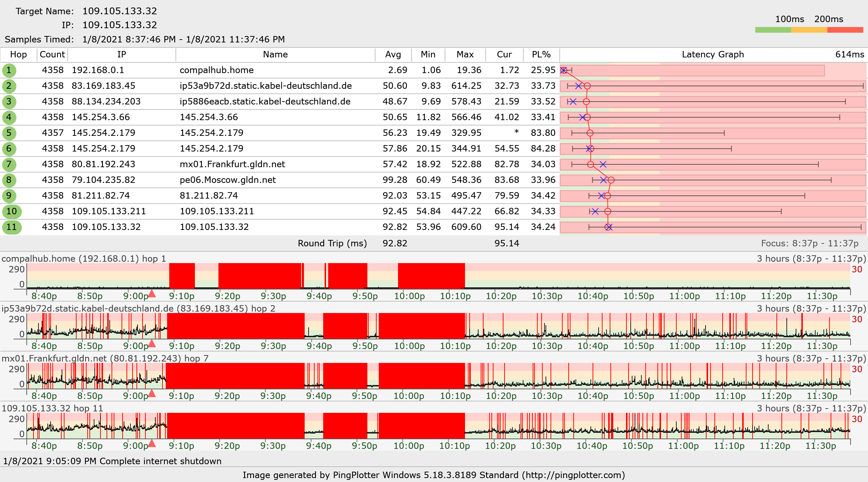The height and width of the screenshot is (482, 868).
Task: Click the blue X marker in hop 10 latency graph
Action: pos(595,211)
